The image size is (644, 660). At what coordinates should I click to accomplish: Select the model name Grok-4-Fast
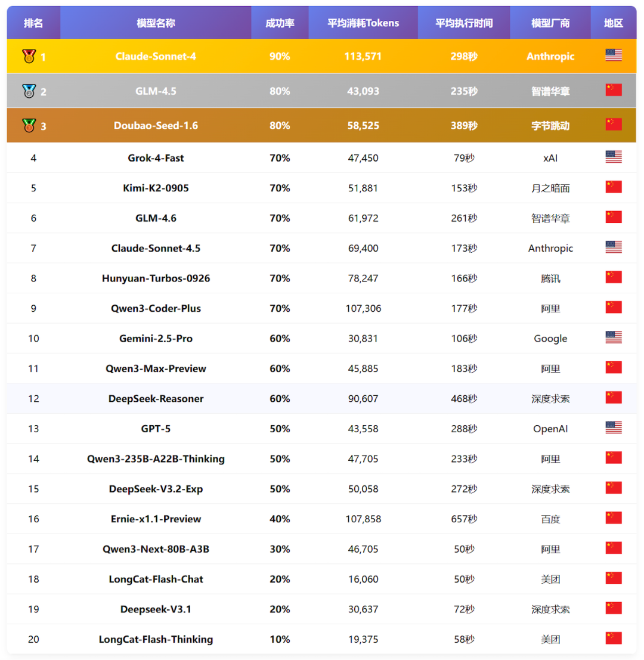click(x=156, y=158)
